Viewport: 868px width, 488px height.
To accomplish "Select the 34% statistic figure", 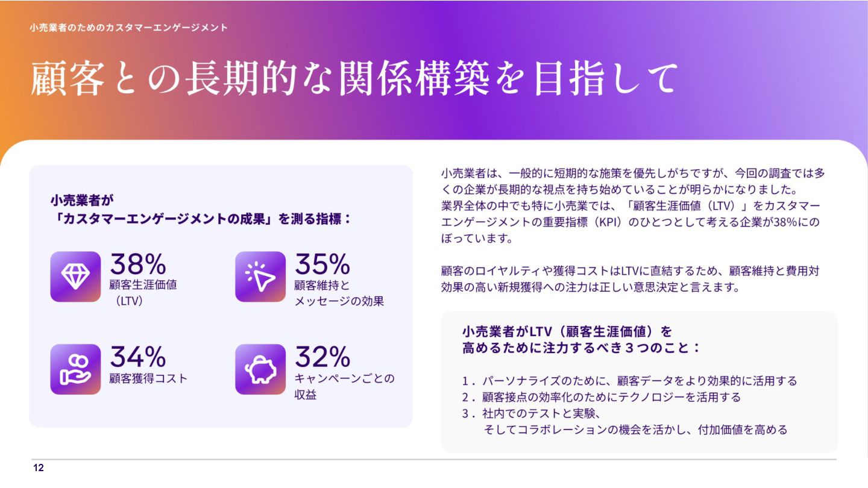I will click(137, 357).
